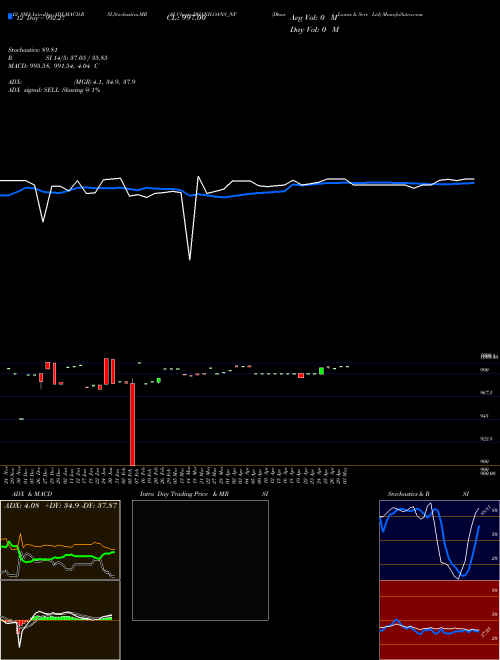
Task: Click the Day Vol: 0 M label
Action: click(314, 30)
